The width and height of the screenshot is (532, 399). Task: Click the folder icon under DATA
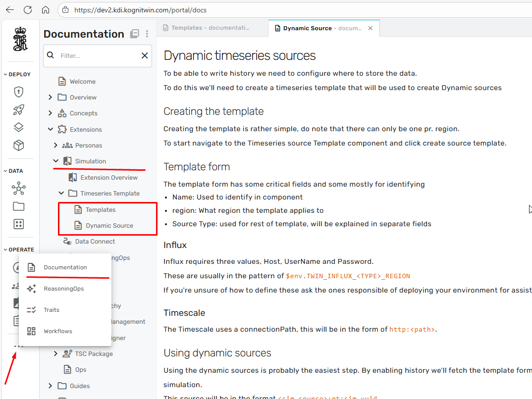pyautogui.click(x=18, y=206)
